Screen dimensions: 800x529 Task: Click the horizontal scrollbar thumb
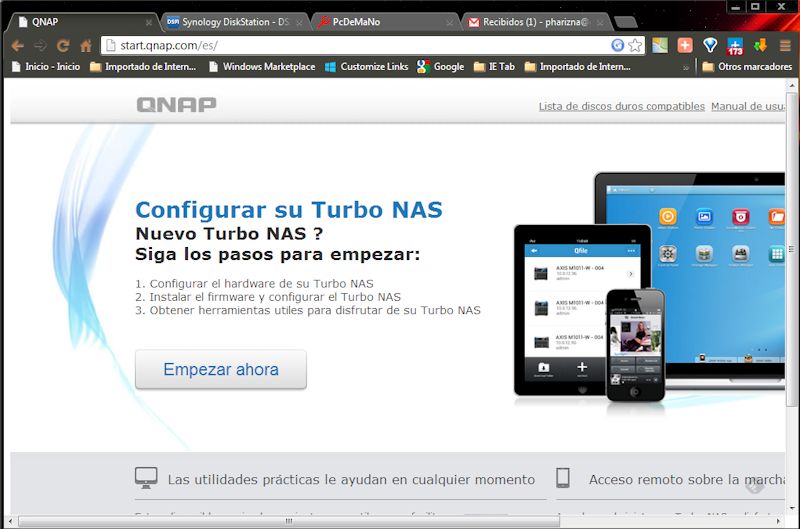click(289, 521)
